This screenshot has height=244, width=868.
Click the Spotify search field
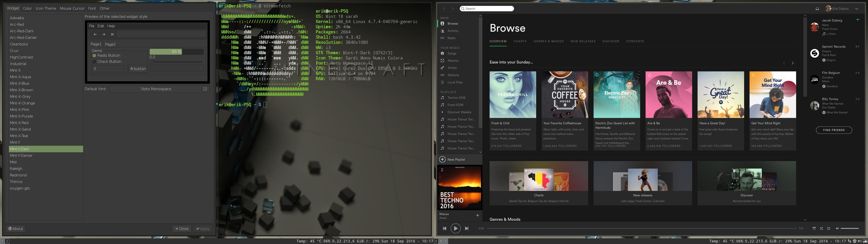tap(487, 9)
